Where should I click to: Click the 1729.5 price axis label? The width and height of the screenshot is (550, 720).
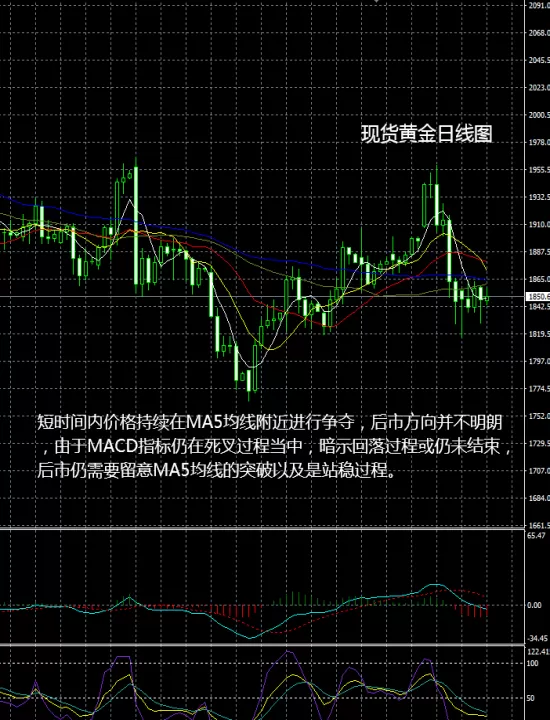click(x=539, y=443)
